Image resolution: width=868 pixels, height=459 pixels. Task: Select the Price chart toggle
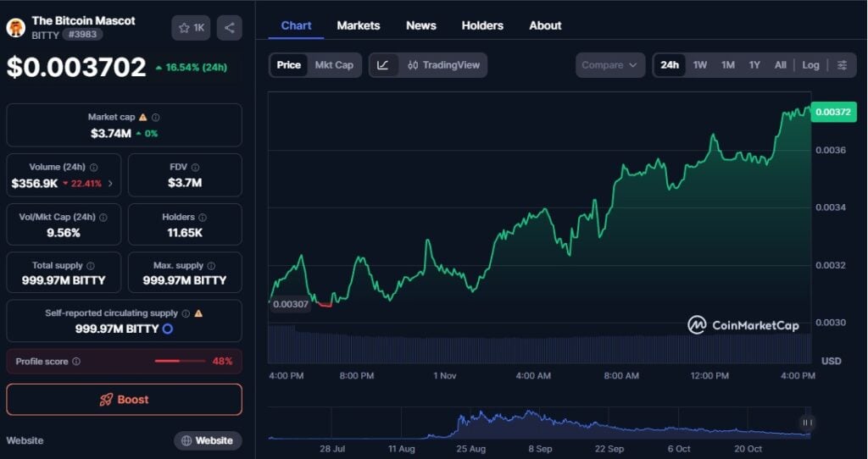[288, 65]
